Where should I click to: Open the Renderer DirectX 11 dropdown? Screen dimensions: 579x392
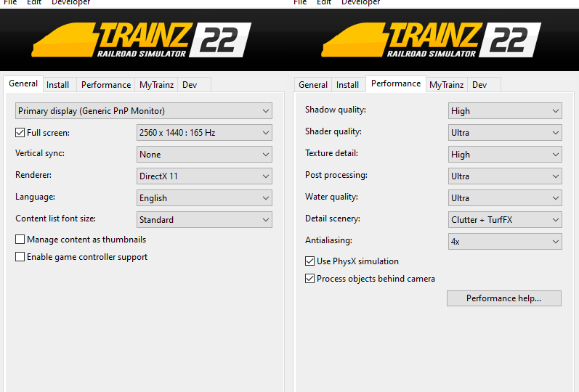[x=204, y=176]
